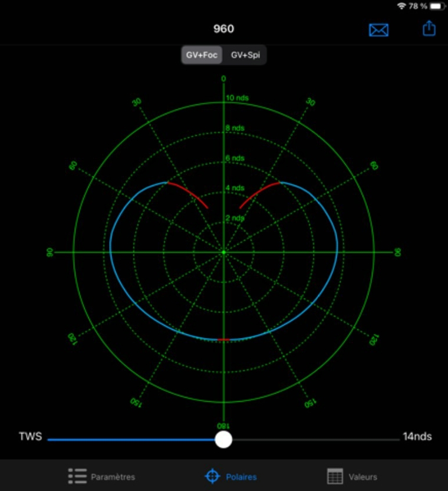
Task: Click the 0 degree label atop the chart
Action: point(223,78)
